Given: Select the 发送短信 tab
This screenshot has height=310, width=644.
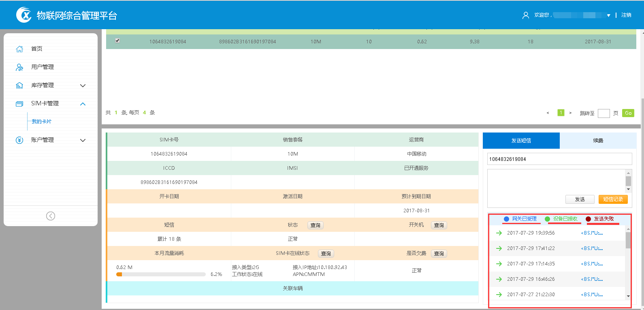Looking at the screenshot, I should click(x=521, y=141).
